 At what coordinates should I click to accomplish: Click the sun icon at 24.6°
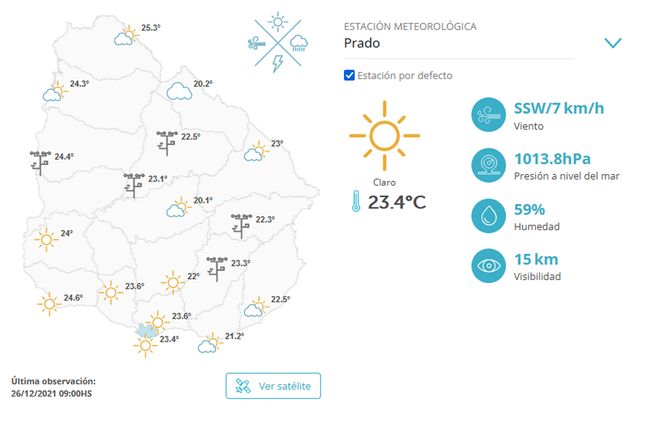(48, 303)
